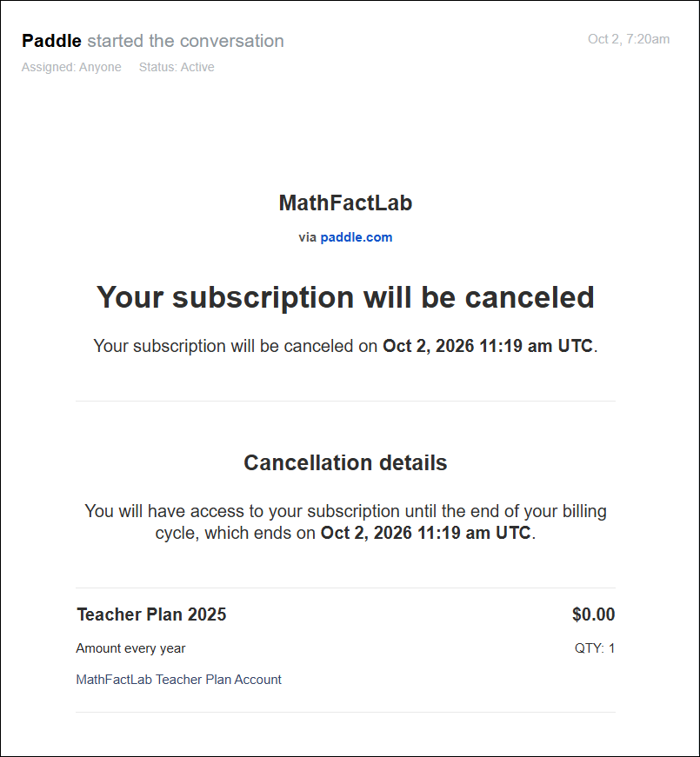Viewport: 700px width, 757px height.
Task: Click the Teacher Plan 2025 item name
Action: pyautogui.click(x=151, y=614)
